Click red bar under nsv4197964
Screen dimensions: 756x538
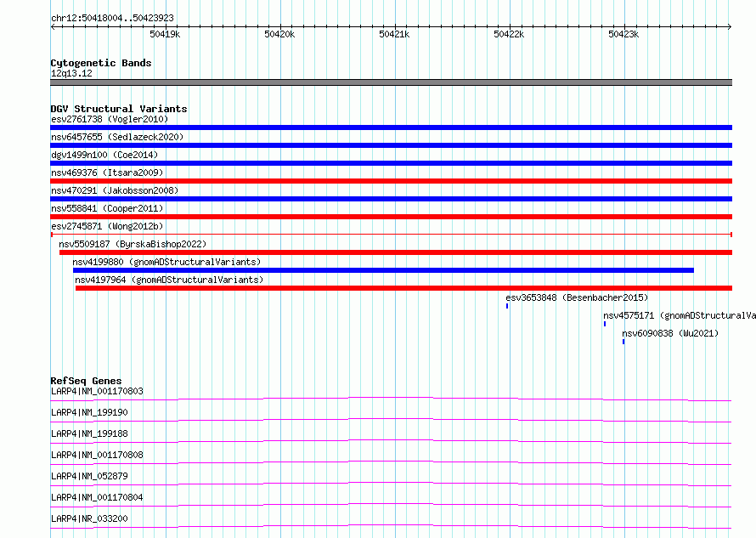(404, 288)
